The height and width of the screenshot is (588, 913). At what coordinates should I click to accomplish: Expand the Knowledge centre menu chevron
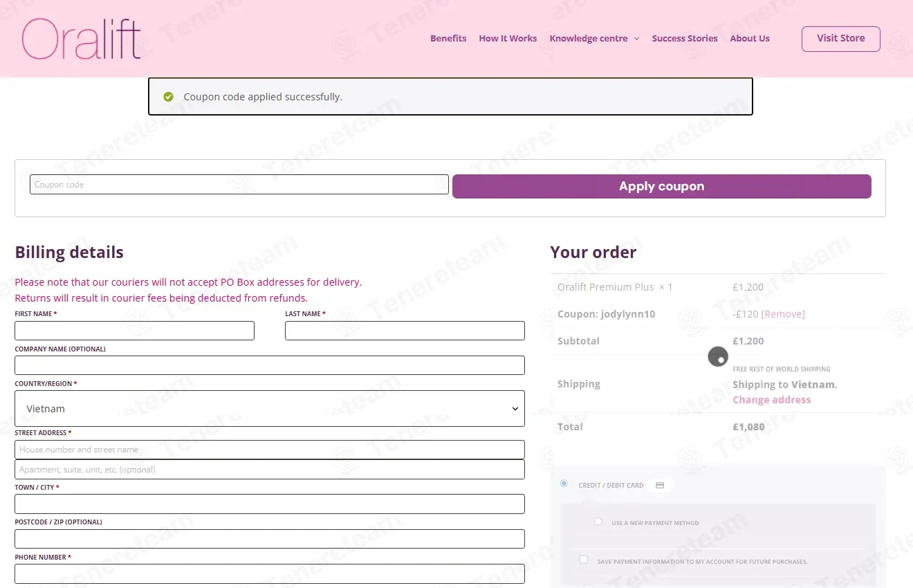636,39
